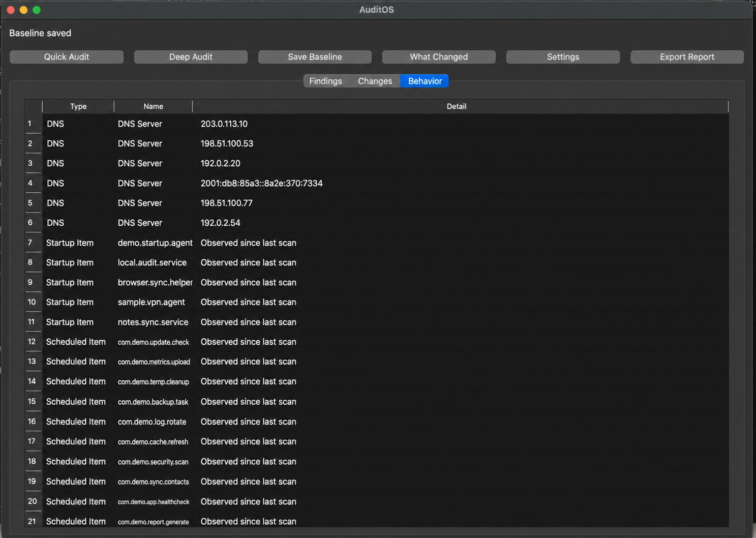Start the Deep Audit
756x538 pixels.
coord(191,57)
